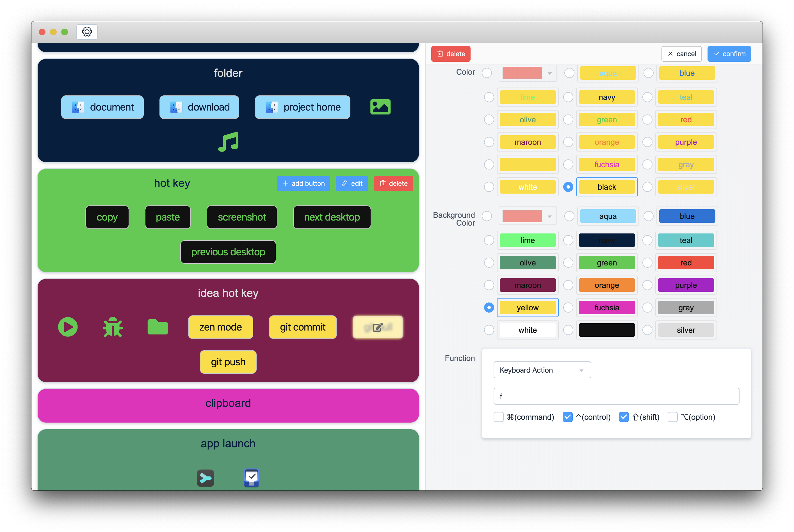
Task: Select red text color radio
Action: tap(647, 120)
